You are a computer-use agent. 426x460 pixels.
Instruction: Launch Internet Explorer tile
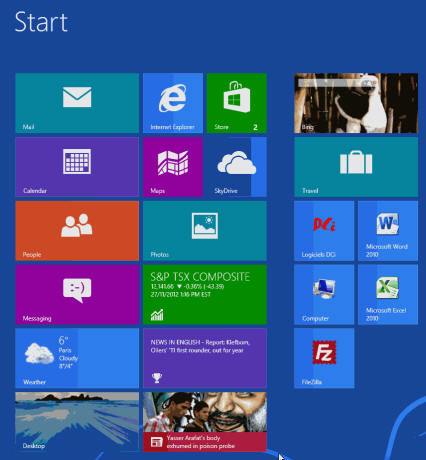tap(173, 103)
